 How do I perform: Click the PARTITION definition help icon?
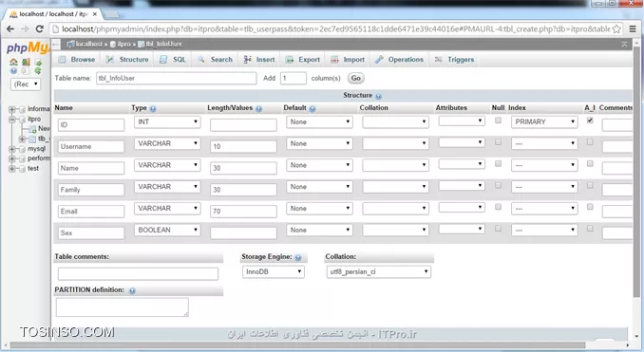132,291
